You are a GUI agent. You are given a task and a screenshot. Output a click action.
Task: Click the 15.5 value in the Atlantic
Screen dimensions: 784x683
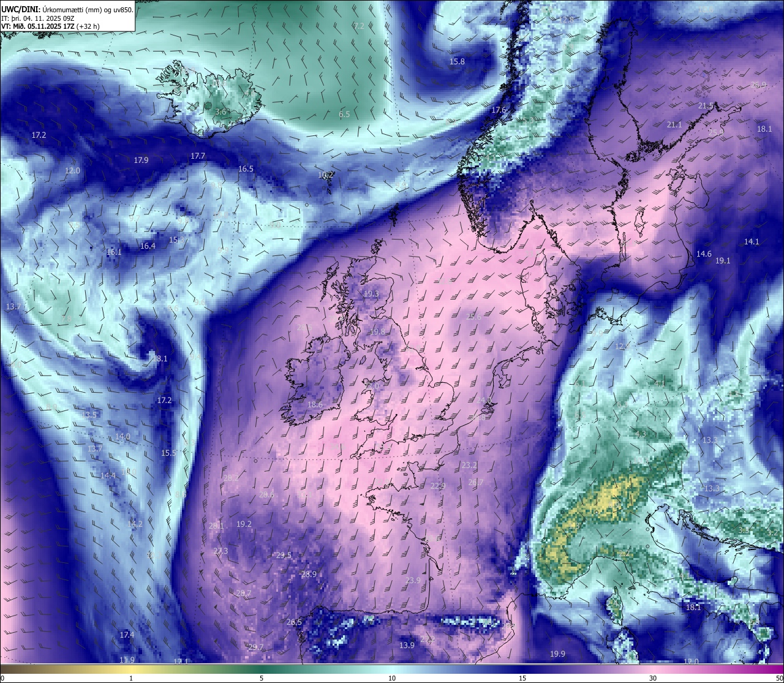pyautogui.click(x=168, y=453)
